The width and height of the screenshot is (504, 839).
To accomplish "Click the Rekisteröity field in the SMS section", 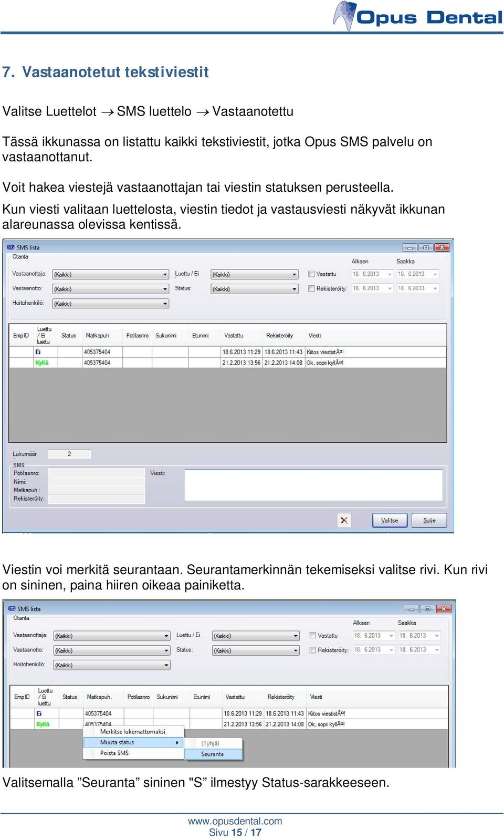I will click(96, 498).
